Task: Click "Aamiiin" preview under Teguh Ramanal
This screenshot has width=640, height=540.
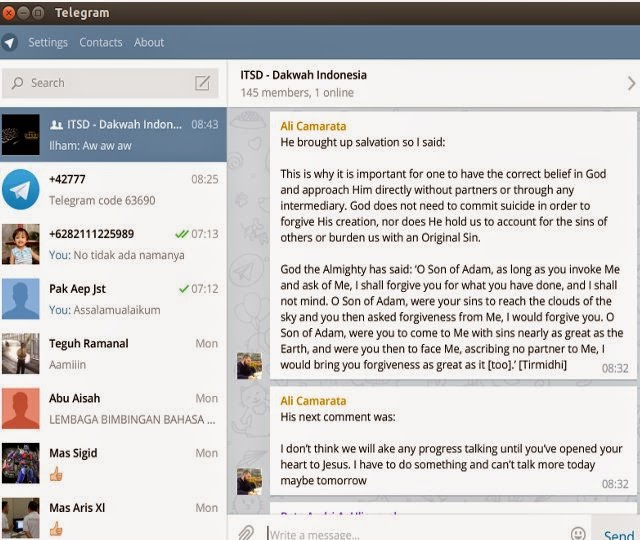Action: point(67,364)
